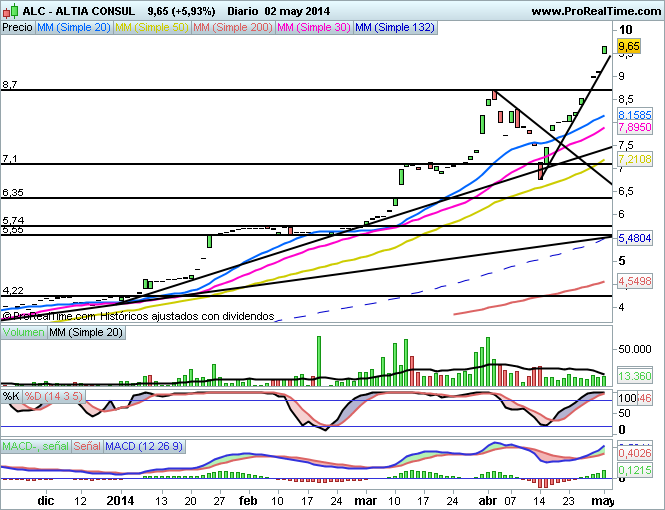Image resolution: width=665 pixels, height=510 pixels.
Task: Open the Volumen panel label
Action: click(24, 332)
